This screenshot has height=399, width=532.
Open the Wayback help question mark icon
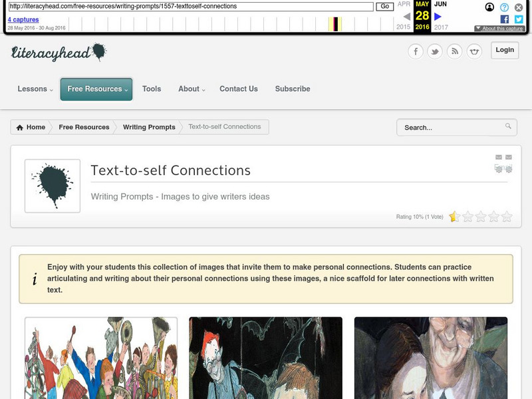point(505,7)
